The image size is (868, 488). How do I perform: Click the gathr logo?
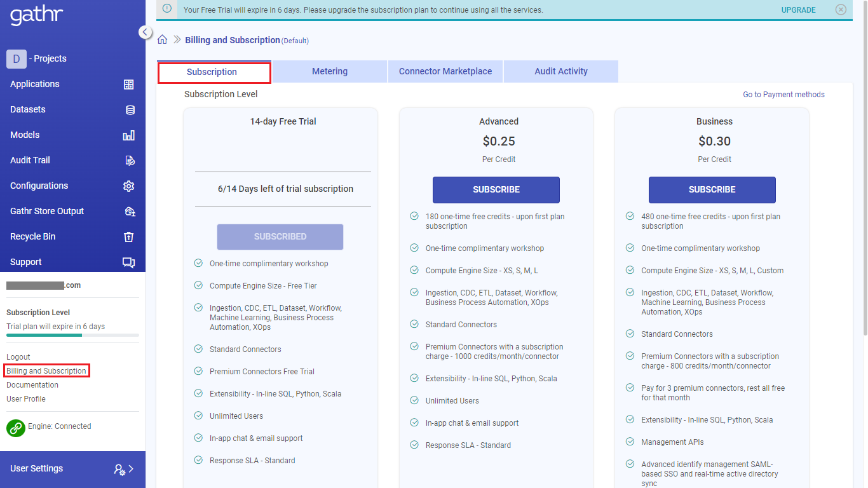pos(36,16)
